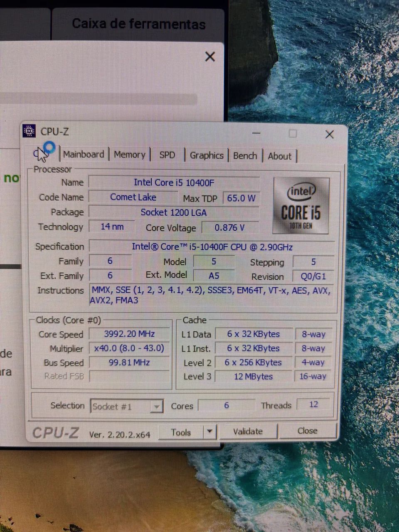
Task: Click the Level 3 value 12 MBytes
Action: pos(254,377)
